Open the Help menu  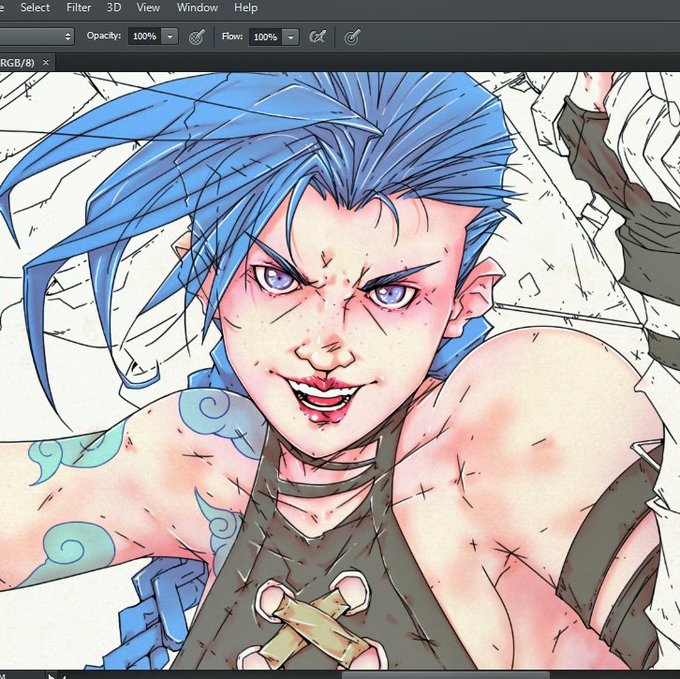(x=246, y=7)
